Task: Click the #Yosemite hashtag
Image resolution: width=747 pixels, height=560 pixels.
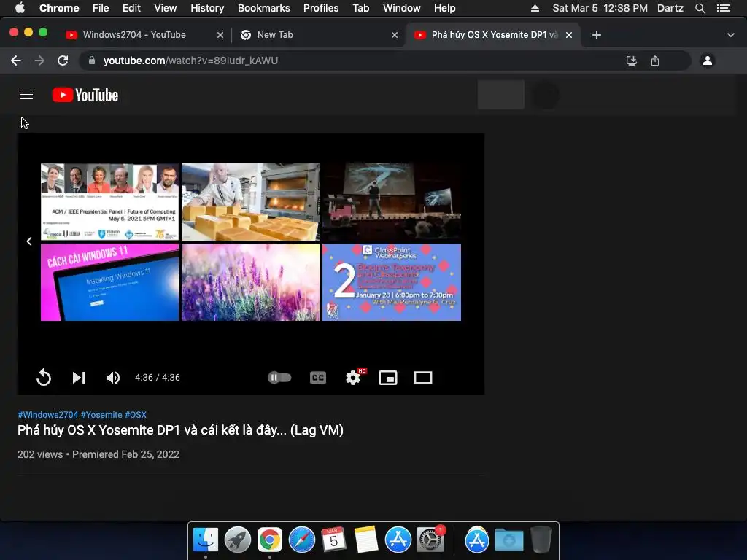Action: pos(101,415)
